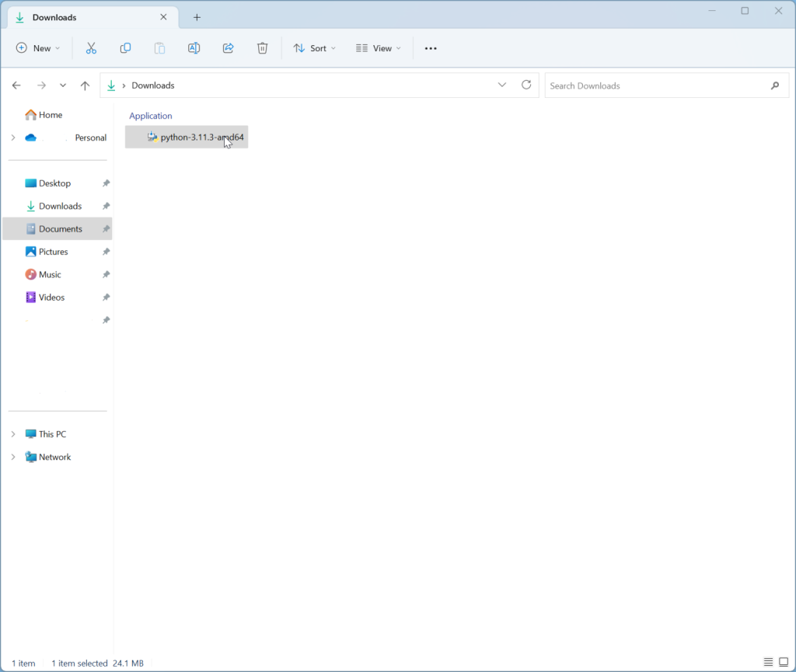Open the See more ellipsis menu
This screenshot has width=796, height=672.
[431, 48]
